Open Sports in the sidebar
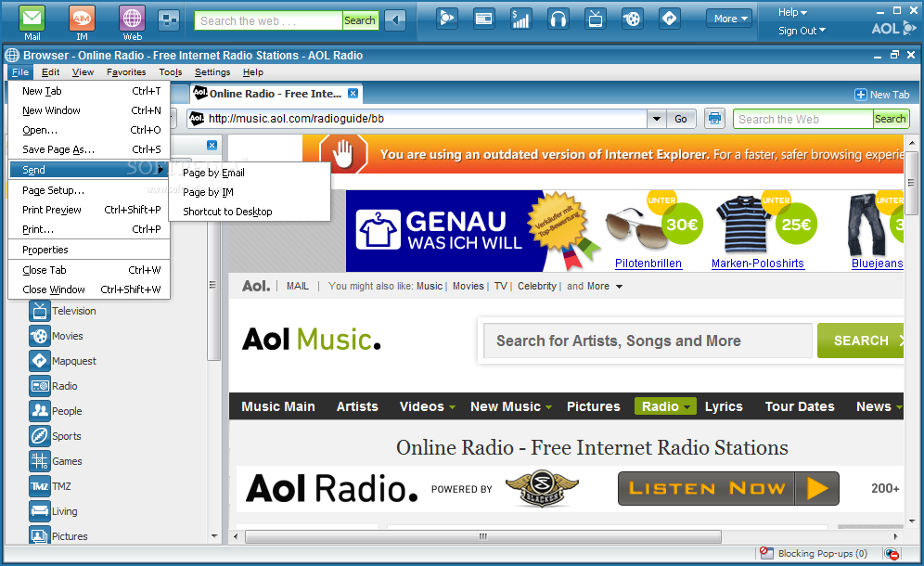The height and width of the screenshot is (566, 924). (55, 436)
